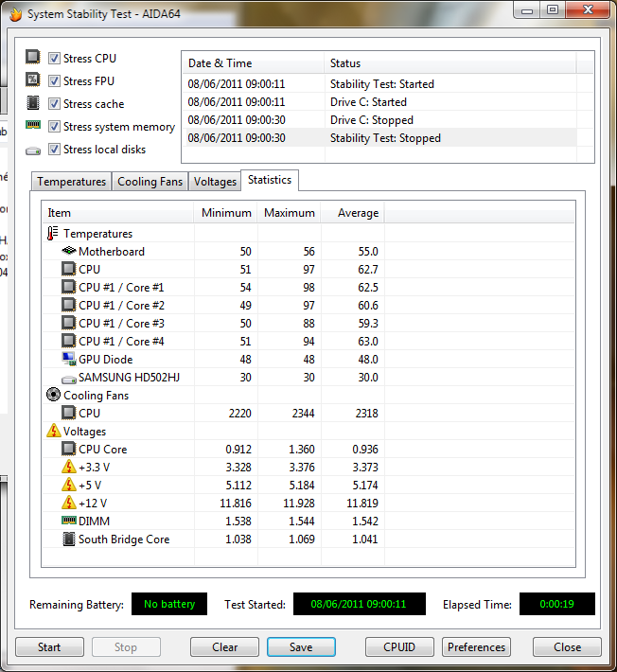
Task: Click the chip icon of CPU Core voltage row
Action: tap(68, 450)
